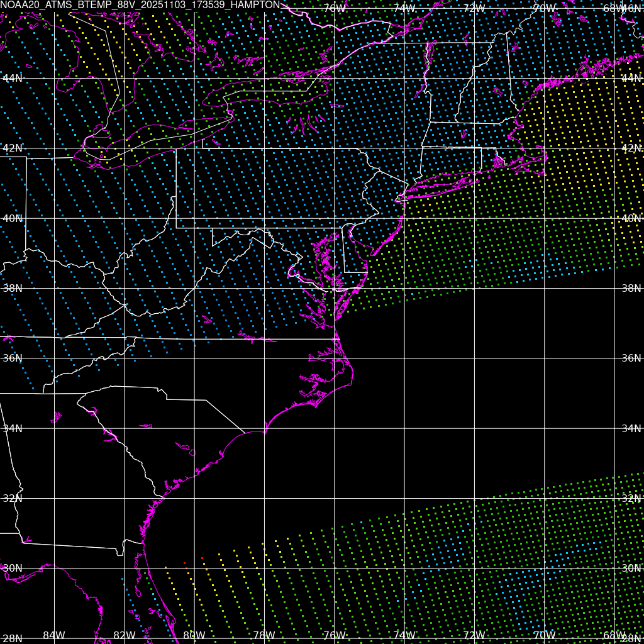Click the 42N label on right edge
This screenshot has width=644, height=644.
pos(631,148)
